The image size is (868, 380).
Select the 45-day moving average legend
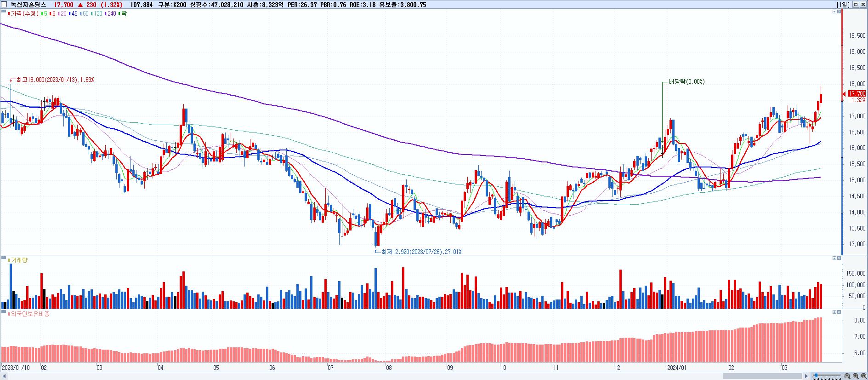74,13
